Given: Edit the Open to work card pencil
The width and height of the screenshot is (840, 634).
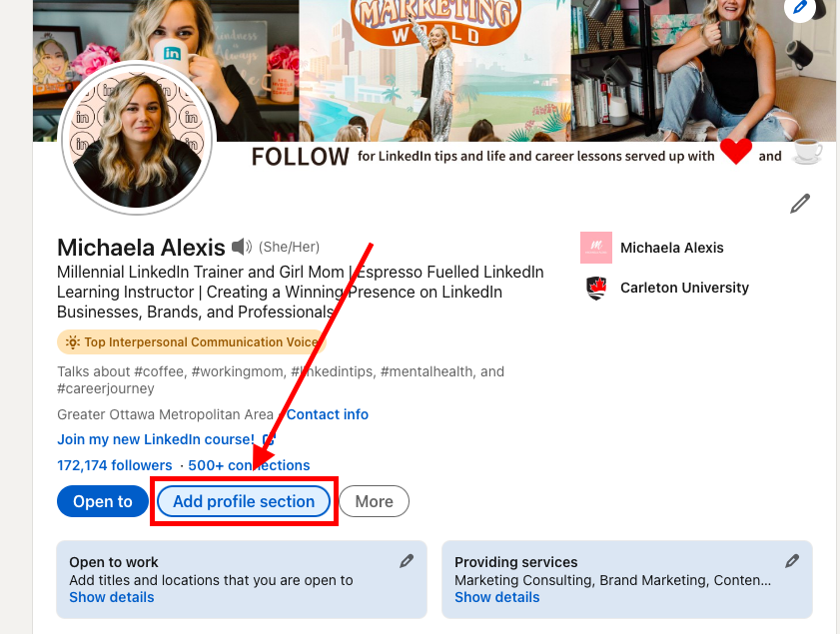Looking at the screenshot, I should (407, 561).
